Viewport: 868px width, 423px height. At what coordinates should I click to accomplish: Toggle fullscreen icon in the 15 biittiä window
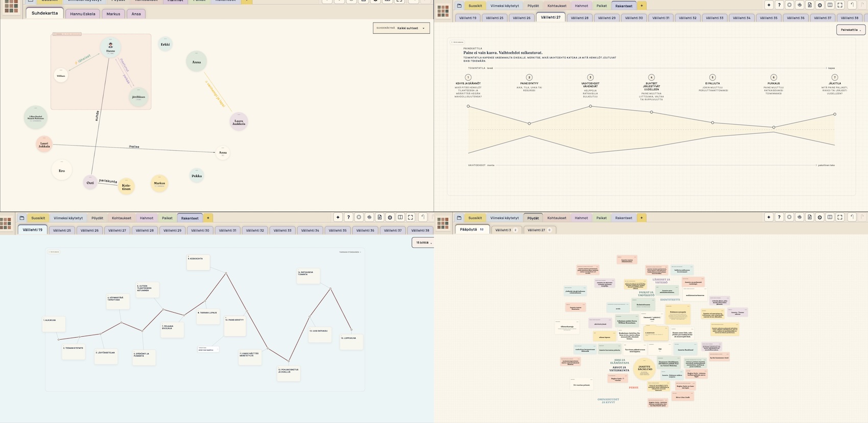tap(411, 218)
